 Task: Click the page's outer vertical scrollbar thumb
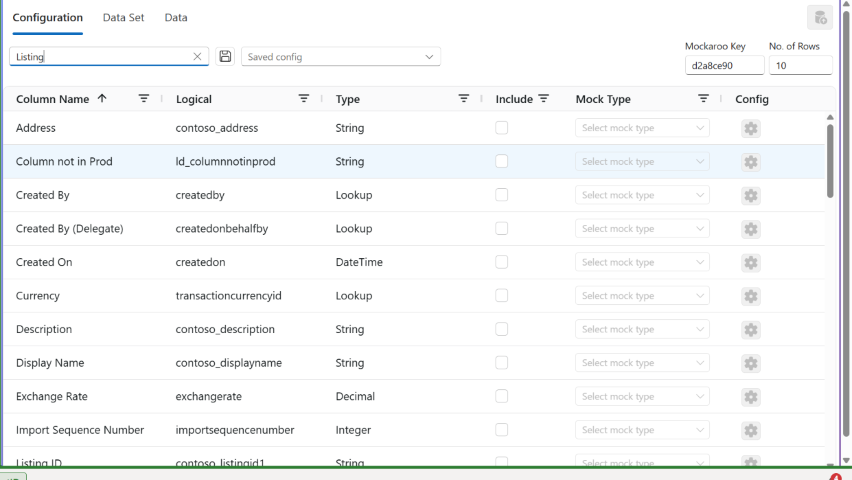pyautogui.click(x=846, y=223)
